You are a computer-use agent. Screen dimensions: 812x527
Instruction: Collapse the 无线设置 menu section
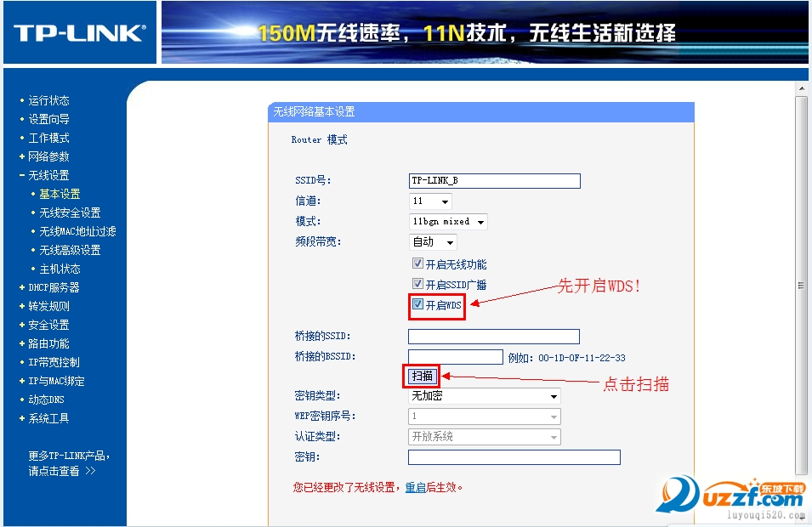click(x=48, y=175)
